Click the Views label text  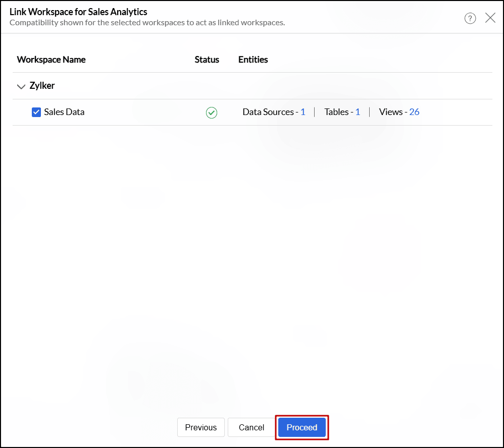pos(390,112)
